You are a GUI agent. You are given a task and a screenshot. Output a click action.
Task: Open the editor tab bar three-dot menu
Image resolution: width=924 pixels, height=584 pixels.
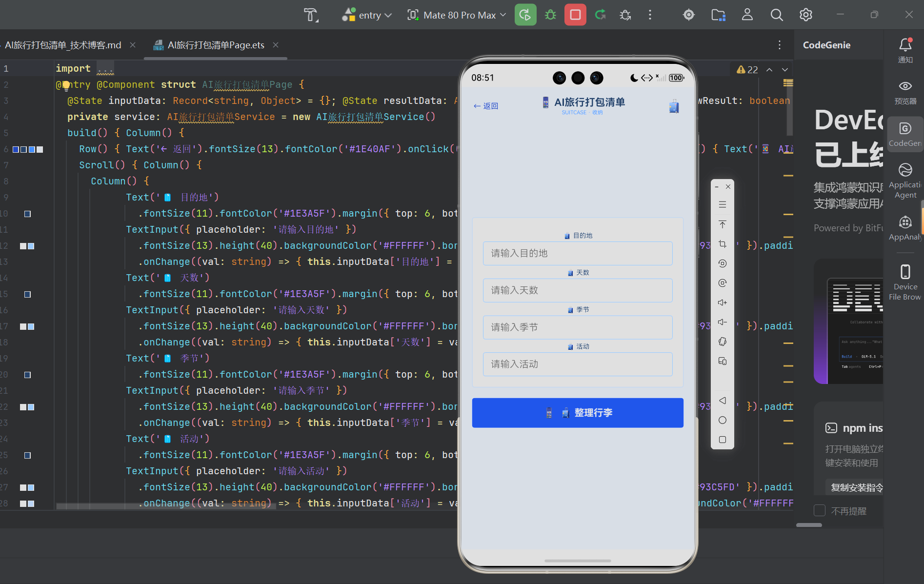click(780, 45)
